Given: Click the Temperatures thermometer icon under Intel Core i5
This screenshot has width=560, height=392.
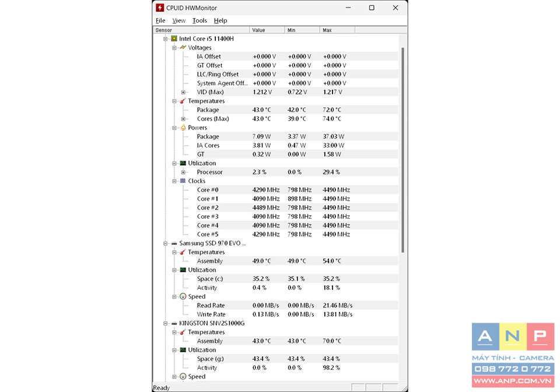Looking at the screenshot, I should pyautogui.click(x=183, y=101).
